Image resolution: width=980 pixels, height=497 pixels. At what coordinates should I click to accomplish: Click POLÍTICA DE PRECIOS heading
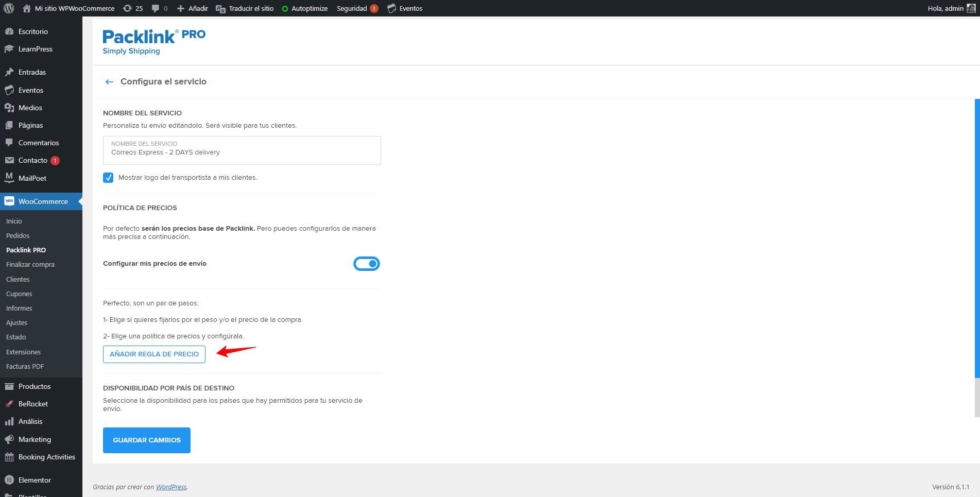(x=140, y=208)
